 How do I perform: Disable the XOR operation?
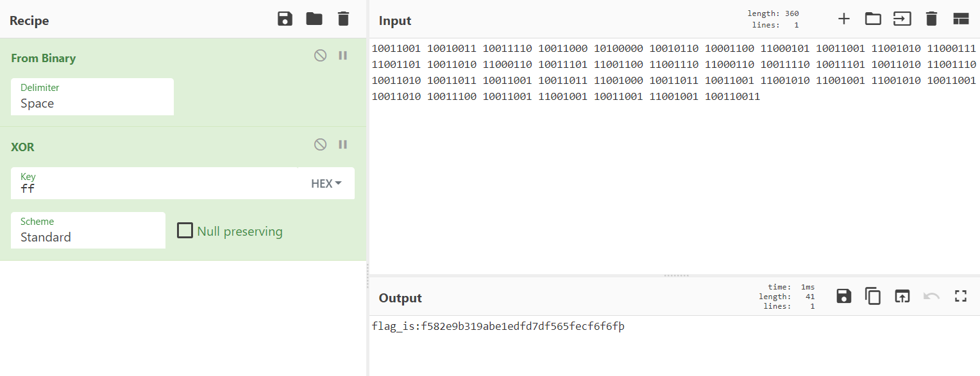coord(320,145)
